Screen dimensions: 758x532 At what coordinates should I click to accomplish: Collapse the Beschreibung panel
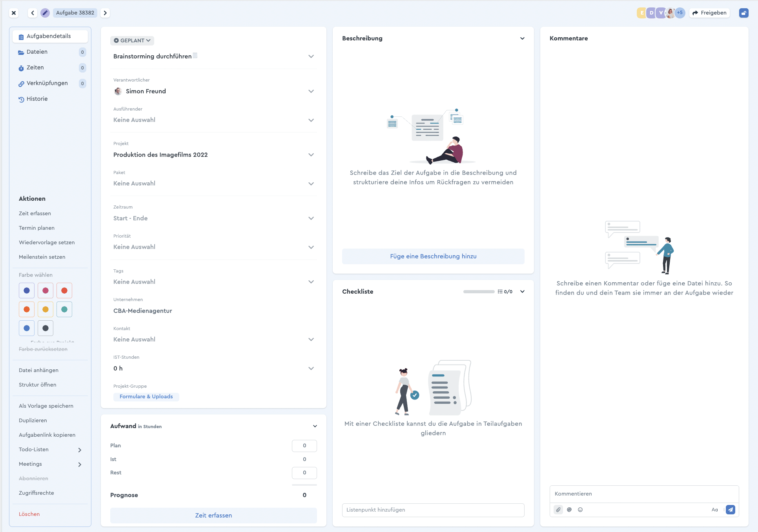tap(522, 38)
